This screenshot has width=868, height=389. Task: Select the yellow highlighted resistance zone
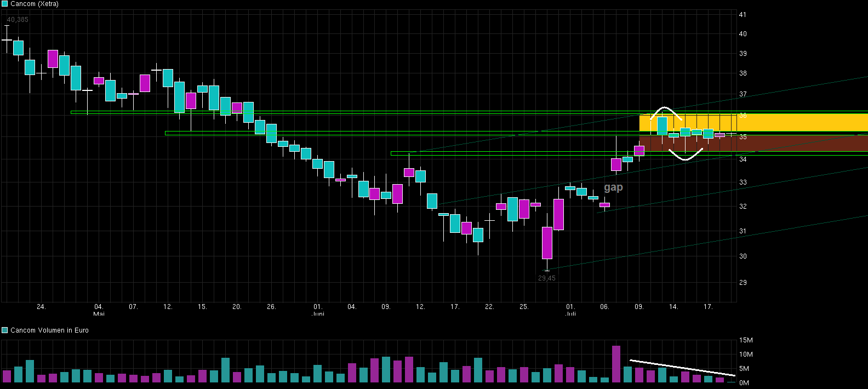(753, 122)
